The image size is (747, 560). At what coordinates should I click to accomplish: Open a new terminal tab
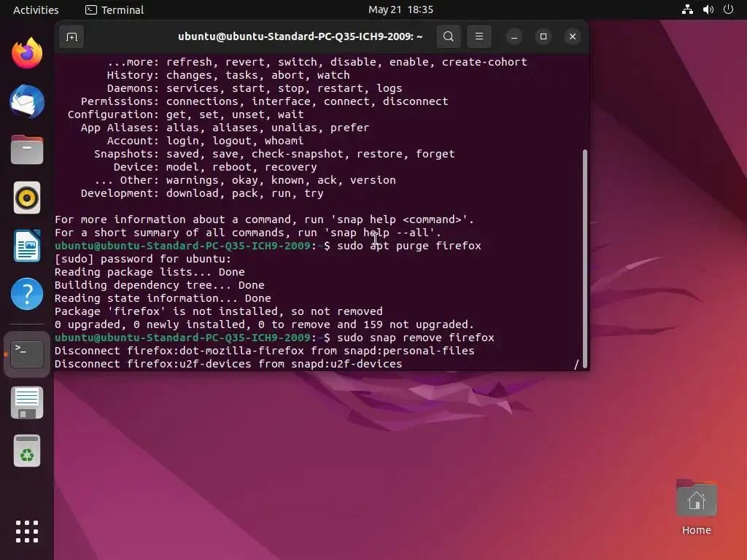click(71, 36)
